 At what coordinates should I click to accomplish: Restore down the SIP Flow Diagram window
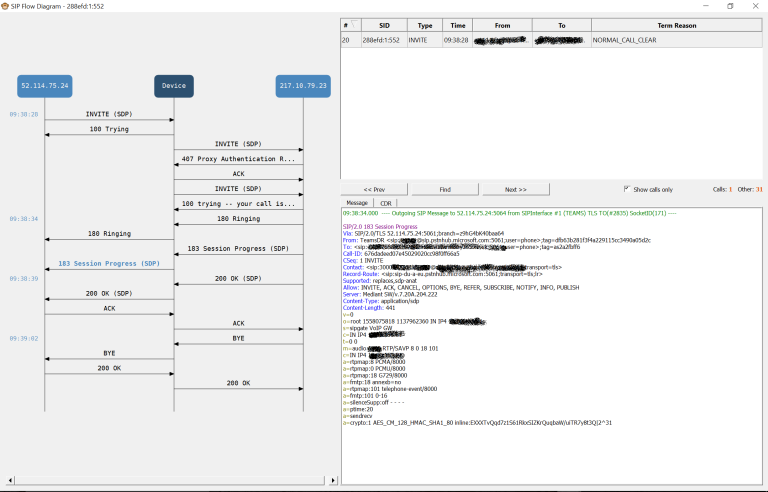(729, 6)
